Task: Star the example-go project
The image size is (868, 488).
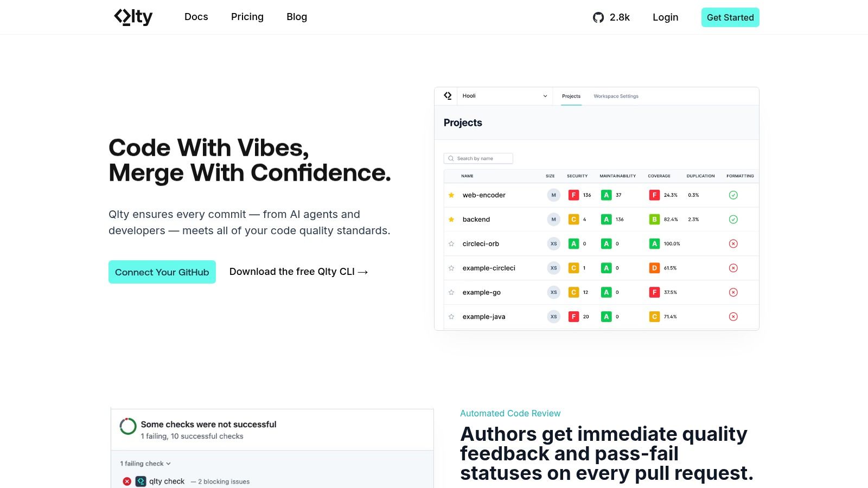Action: pos(451,292)
